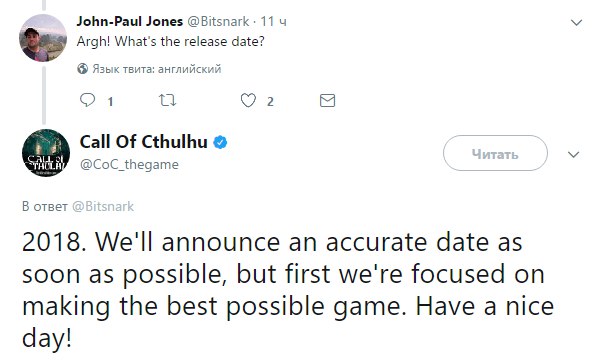Click the John-Paul Jones display name

(x=130, y=21)
